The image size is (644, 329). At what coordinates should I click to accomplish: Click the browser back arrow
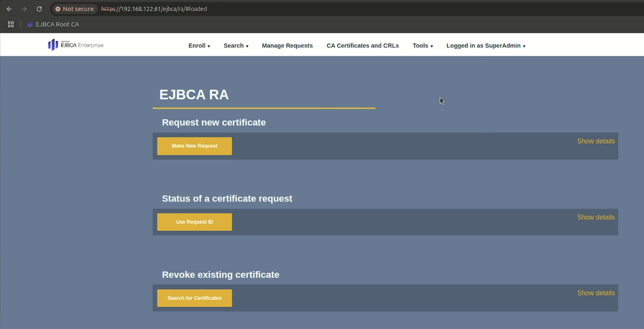point(9,9)
